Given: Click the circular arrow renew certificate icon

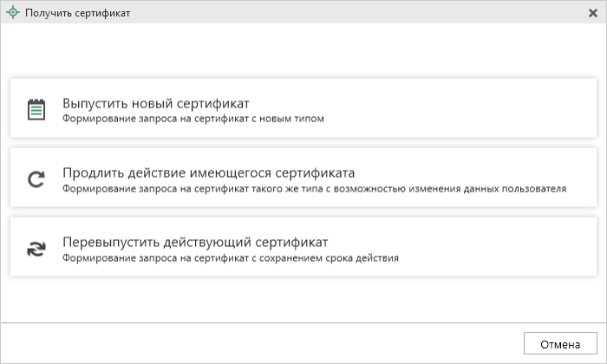Looking at the screenshot, I should (x=36, y=179).
